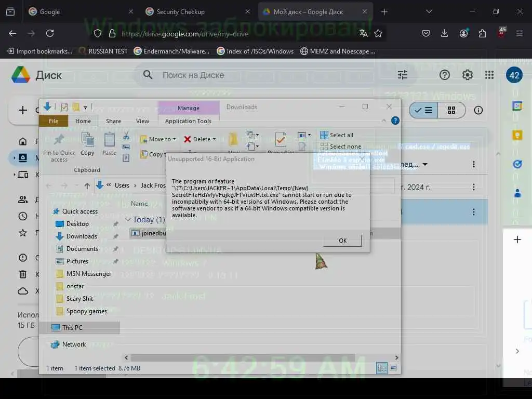
Task: Click scroll right arrow in Explorer
Action: click(396, 357)
